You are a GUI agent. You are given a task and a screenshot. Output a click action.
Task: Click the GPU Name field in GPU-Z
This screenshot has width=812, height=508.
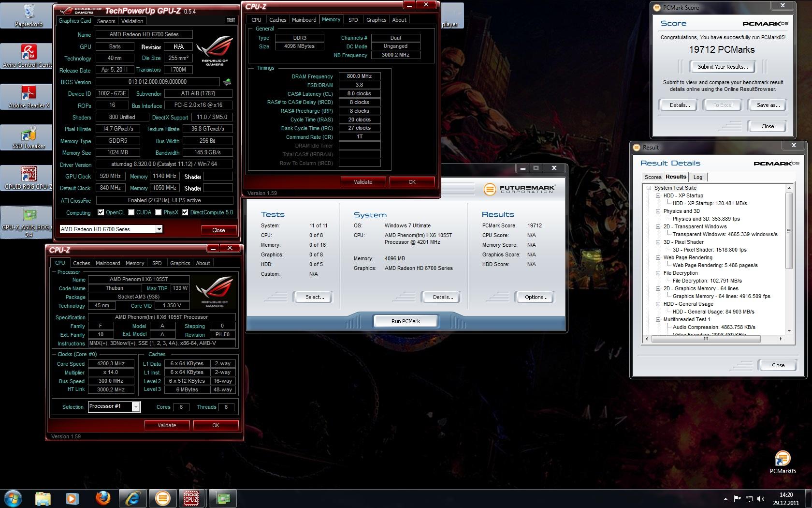coord(144,34)
